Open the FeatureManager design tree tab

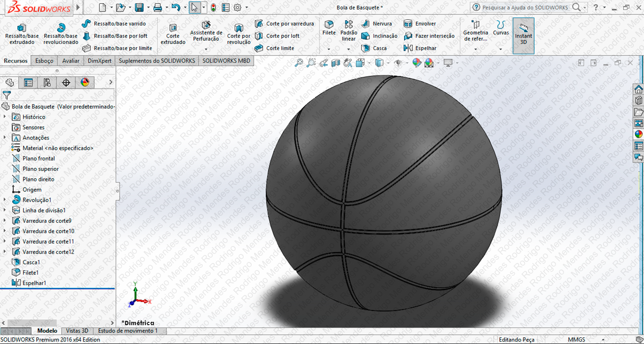(9, 82)
